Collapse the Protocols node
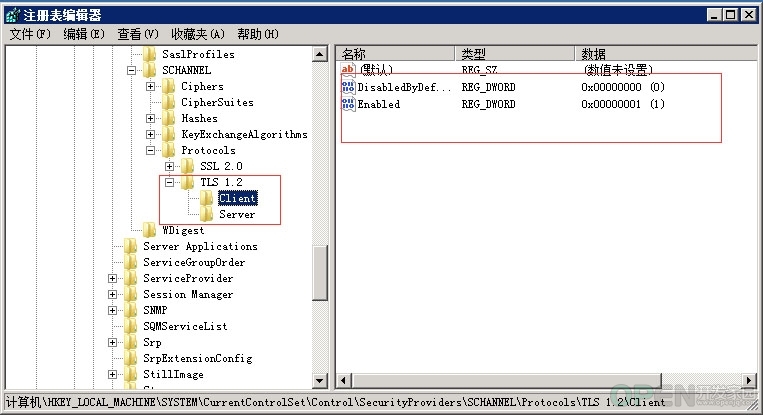 click(150, 151)
